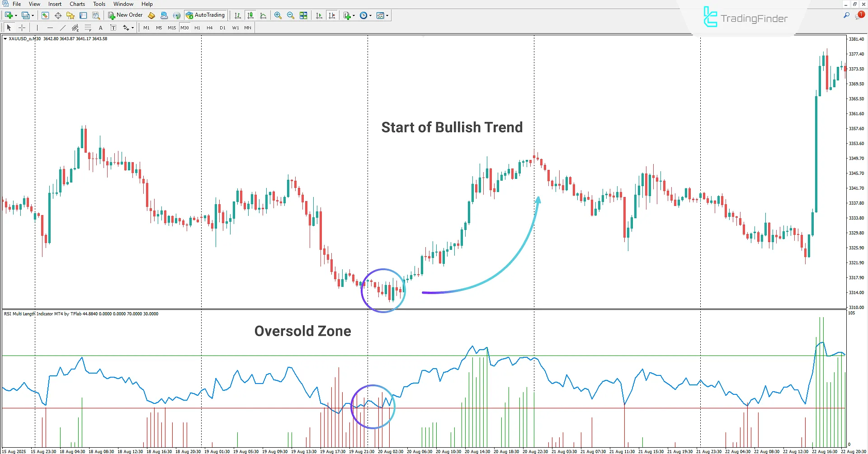This screenshot has height=454, width=868.
Task: Select the vertical line drawing tool
Action: pos(37,28)
